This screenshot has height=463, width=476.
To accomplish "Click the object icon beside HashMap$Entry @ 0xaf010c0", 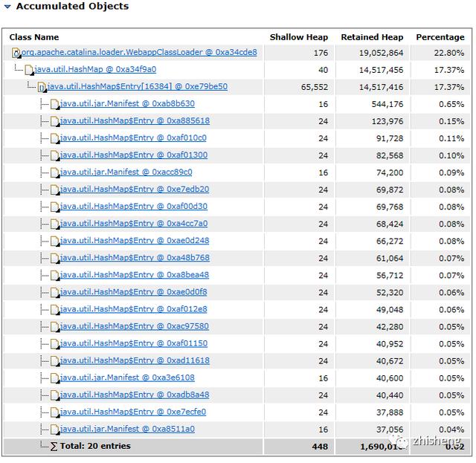I will click(55, 139).
